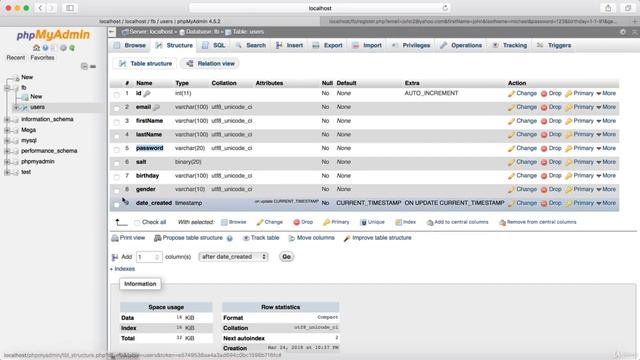Expand the performance_schema database node
The width and height of the screenshot is (640, 360).
[7, 151]
